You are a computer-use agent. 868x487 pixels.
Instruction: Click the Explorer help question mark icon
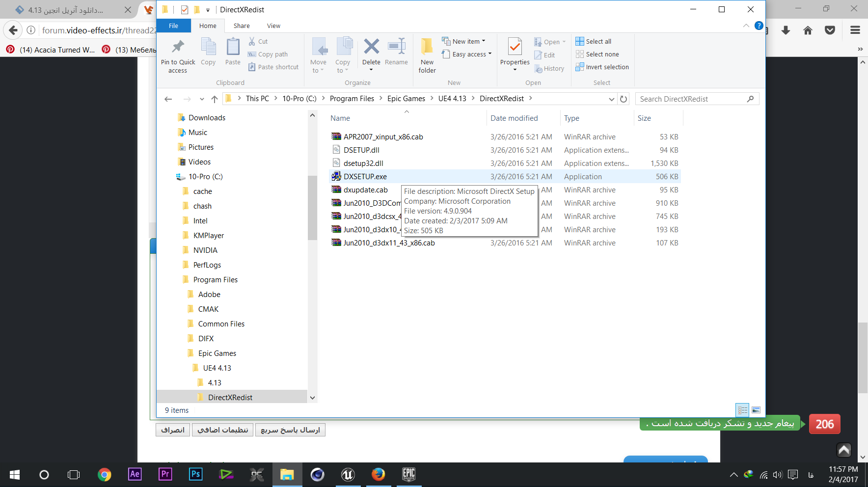(x=759, y=26)
